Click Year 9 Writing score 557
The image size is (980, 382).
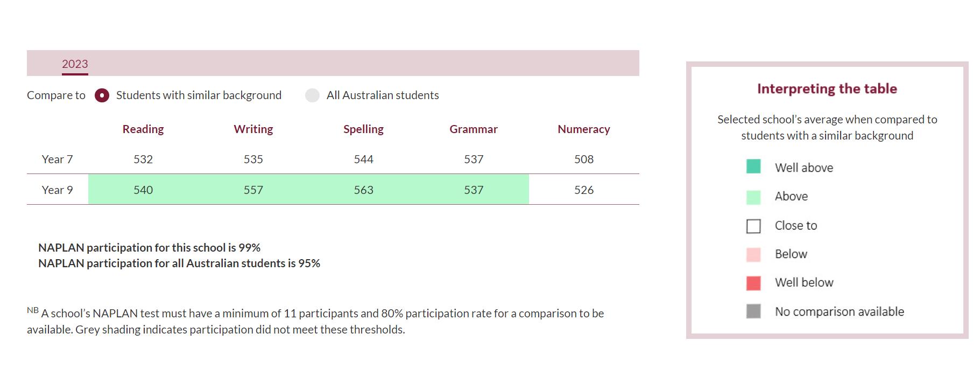tap(253, 190)
